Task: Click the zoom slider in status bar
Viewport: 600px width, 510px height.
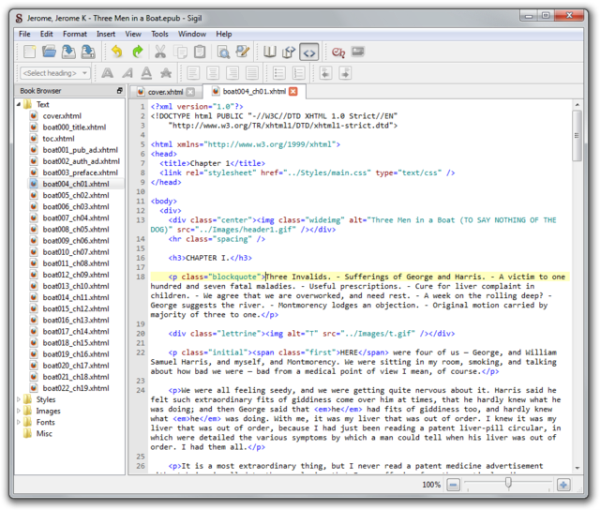Action: pyautogui.click(x=508, y=484)
